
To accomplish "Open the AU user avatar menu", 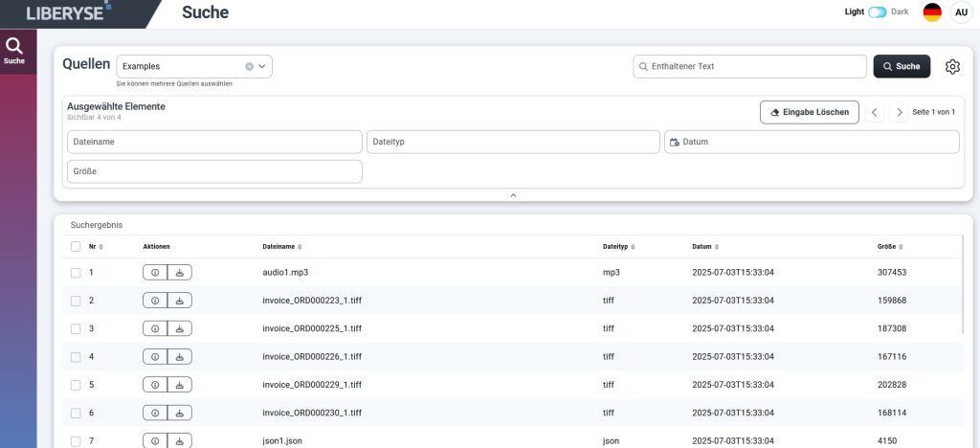I will pyautogui.click(x=961, y=12).
